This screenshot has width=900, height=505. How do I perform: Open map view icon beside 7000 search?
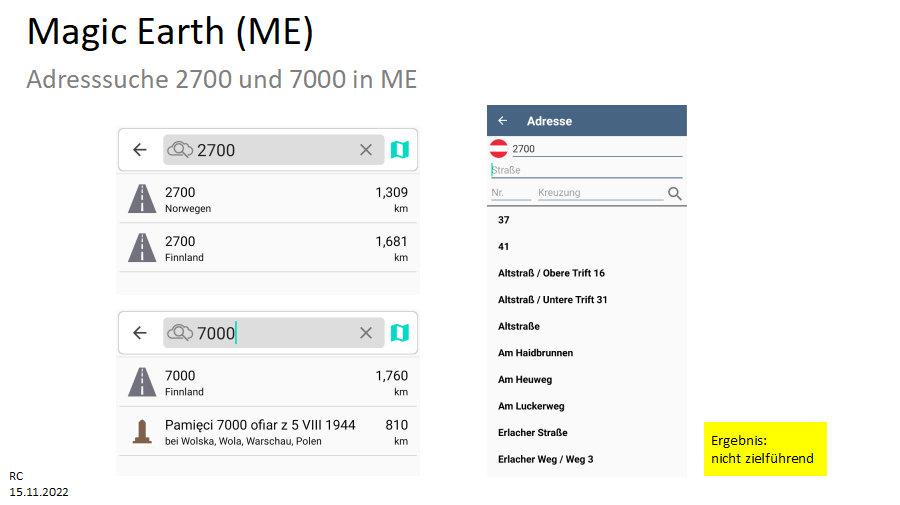399,333
